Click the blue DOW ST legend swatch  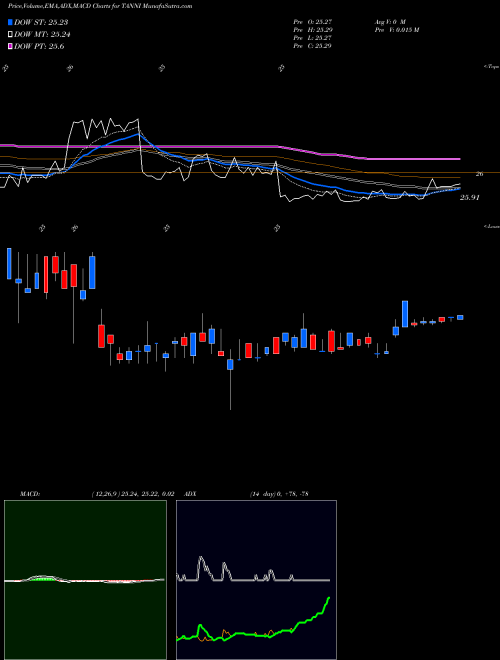(10, 22)
